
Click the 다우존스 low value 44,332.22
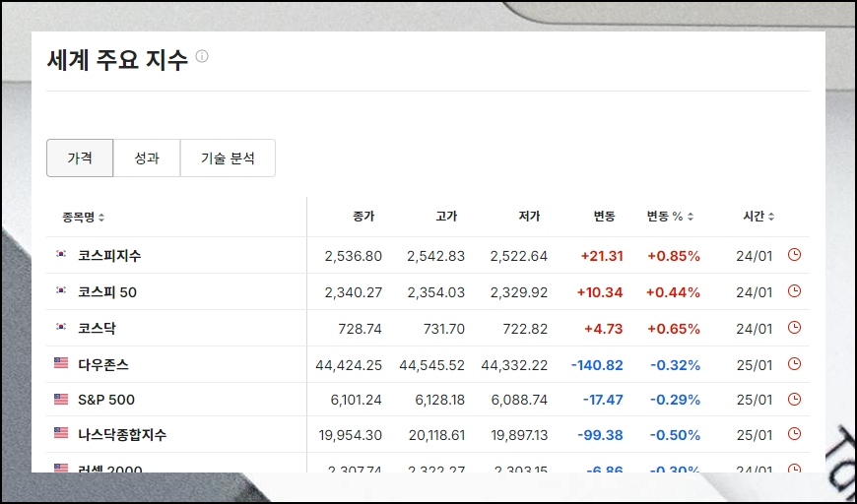(514, 365)
